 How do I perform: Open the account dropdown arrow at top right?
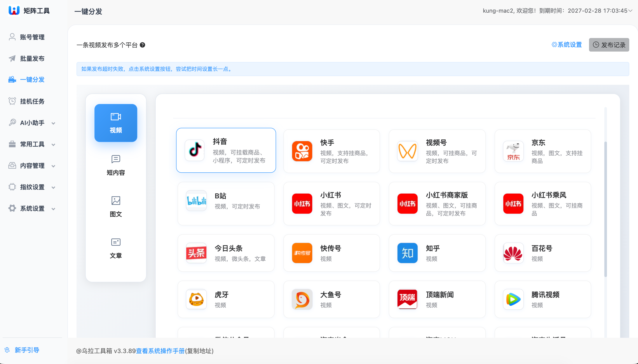point(630,11)
